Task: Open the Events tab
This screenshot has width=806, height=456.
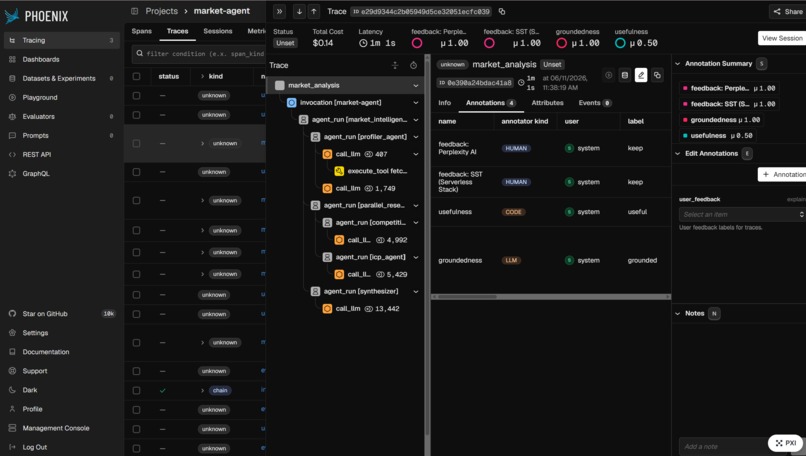Action: pos(595,103)
